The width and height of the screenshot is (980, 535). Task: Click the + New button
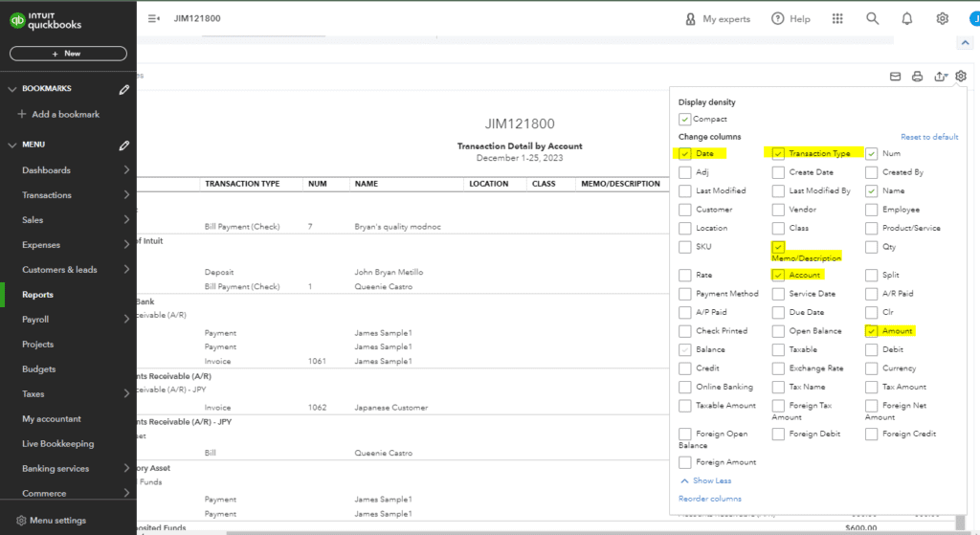(68, 54)
